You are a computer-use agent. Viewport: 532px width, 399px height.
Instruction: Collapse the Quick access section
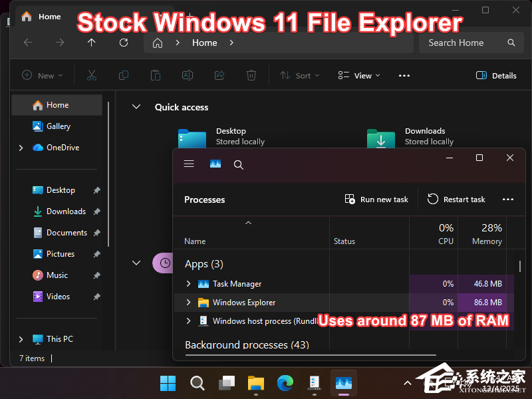[x=136, y=107]
